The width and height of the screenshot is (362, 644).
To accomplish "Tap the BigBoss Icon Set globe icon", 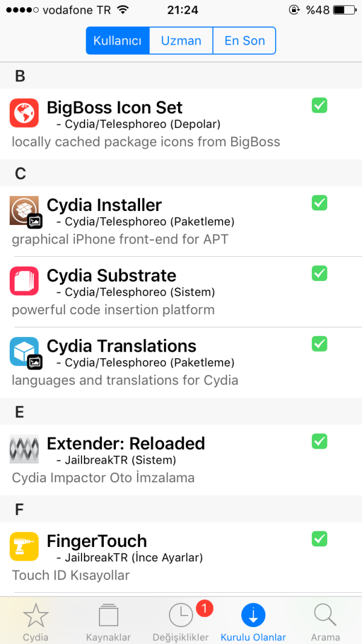I will coord(24,113).
